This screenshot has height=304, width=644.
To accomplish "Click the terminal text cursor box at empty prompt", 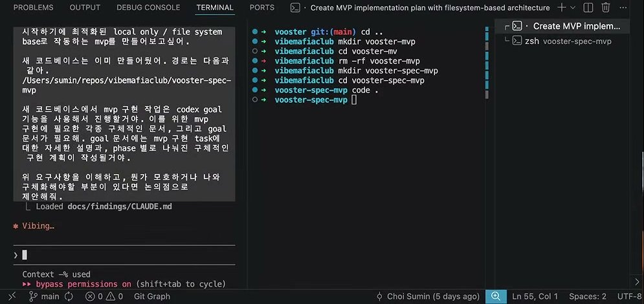I will (355, 100).
